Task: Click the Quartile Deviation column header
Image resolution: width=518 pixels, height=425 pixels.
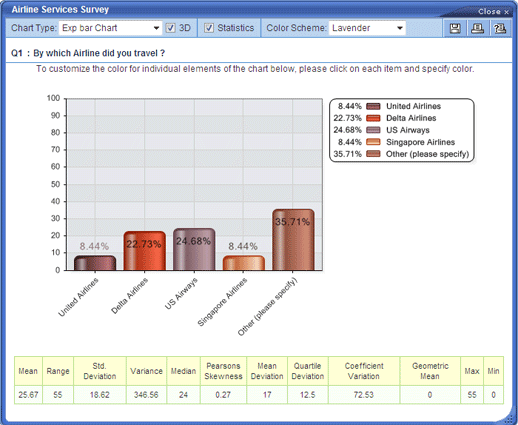Action: [308, 371]
